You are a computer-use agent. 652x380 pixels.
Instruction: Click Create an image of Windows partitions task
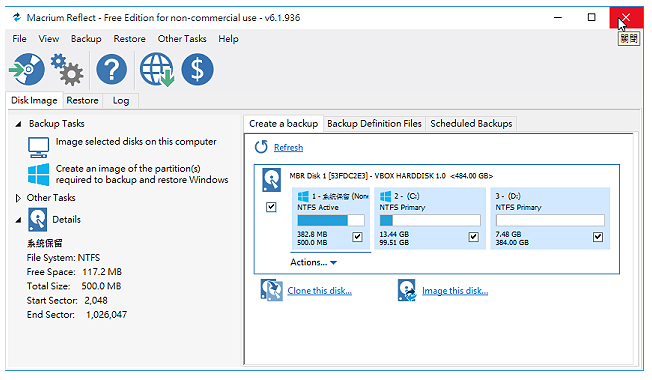click(142, 174)
